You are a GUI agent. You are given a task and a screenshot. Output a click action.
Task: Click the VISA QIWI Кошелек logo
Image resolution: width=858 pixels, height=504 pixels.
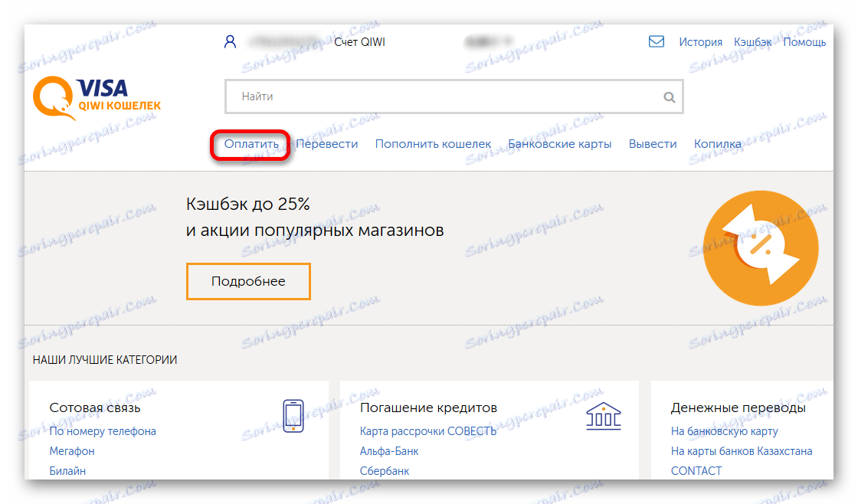coord(97,99)
